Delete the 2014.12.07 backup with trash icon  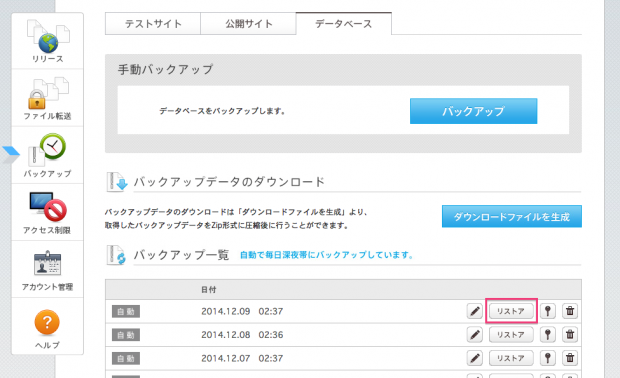(570, 358)
